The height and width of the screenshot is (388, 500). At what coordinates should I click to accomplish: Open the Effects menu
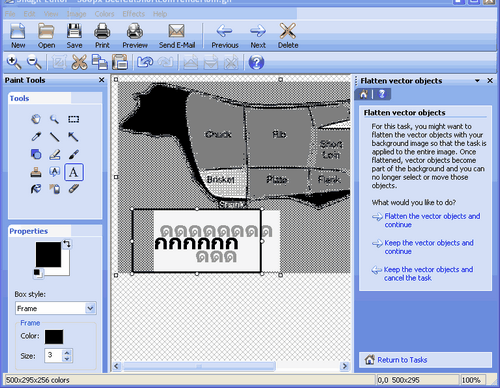[x=133, y=14]
